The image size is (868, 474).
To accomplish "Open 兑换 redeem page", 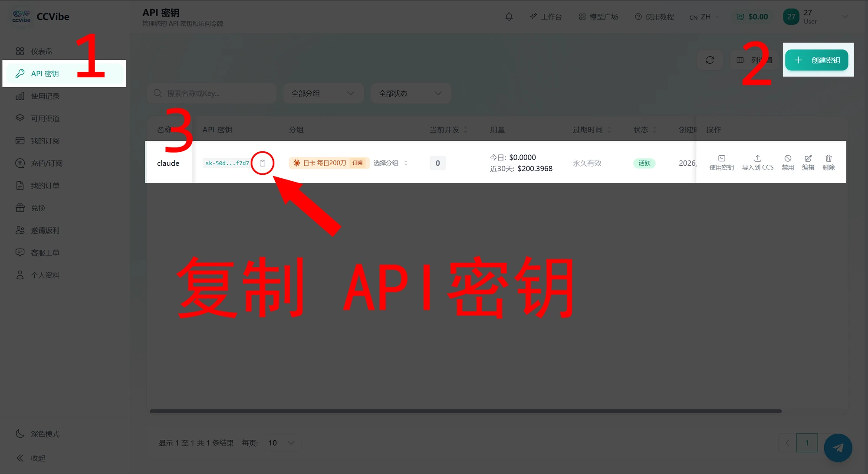I will click(x=64, y=208).
